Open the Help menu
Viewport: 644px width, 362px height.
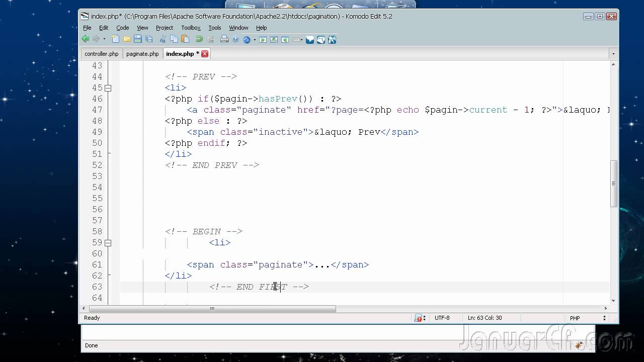(x=261, y=28)
